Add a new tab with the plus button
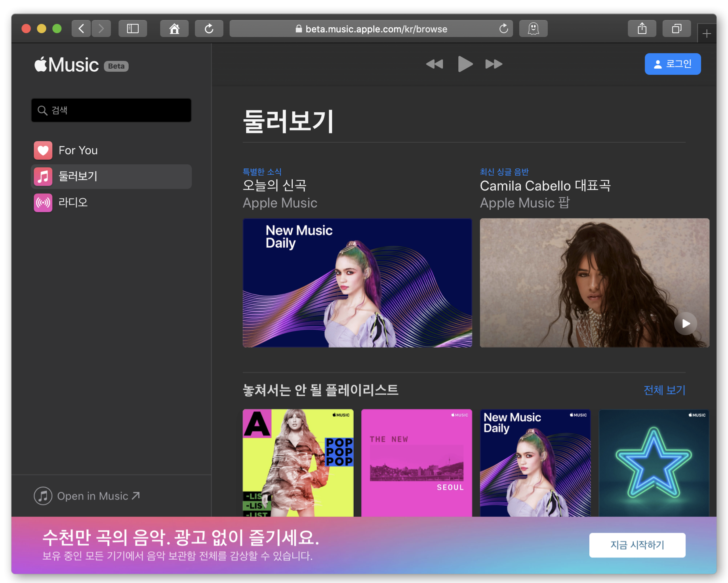The width and height of the screenshot is (728, 583). coord(707,34)
